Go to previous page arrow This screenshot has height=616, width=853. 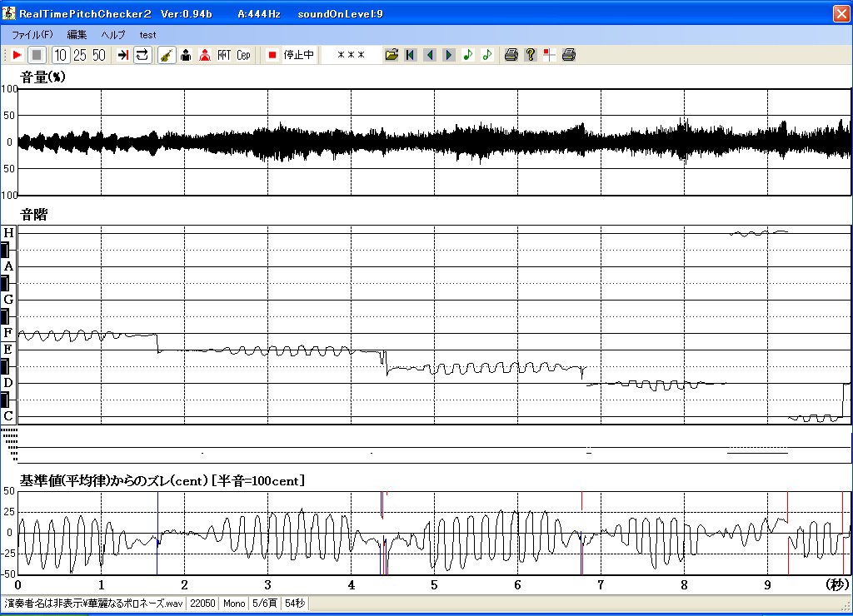pyautogui.click(x=430, y=55)
